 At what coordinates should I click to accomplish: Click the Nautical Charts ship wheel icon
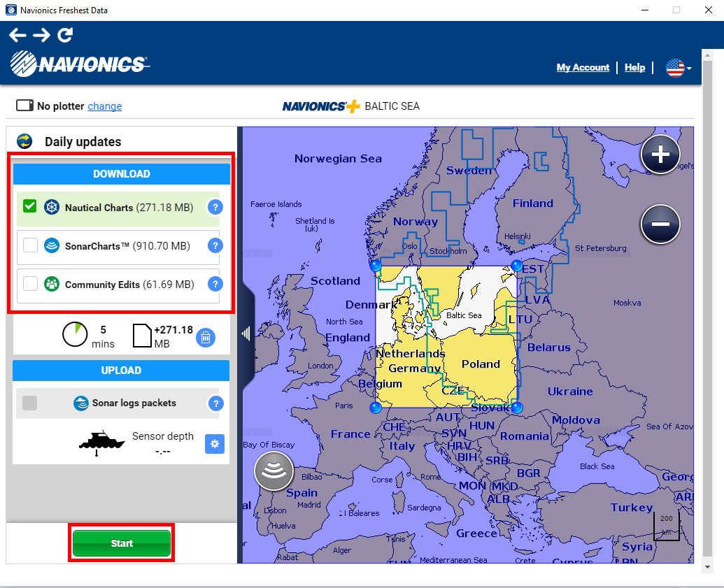[x=52, y=207]
